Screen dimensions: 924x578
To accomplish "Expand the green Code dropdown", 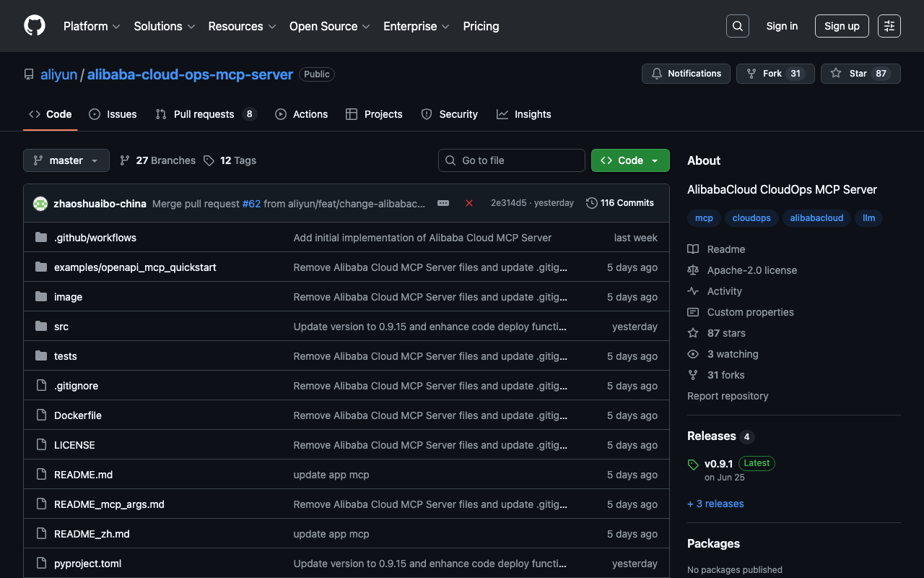I will click(630, 160).
